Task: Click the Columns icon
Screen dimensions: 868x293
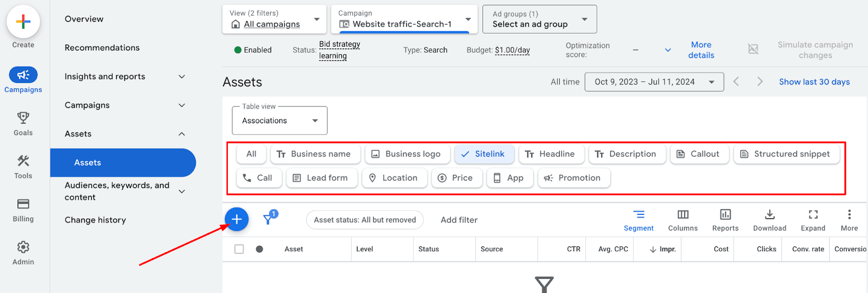Action: pos(683,215)
